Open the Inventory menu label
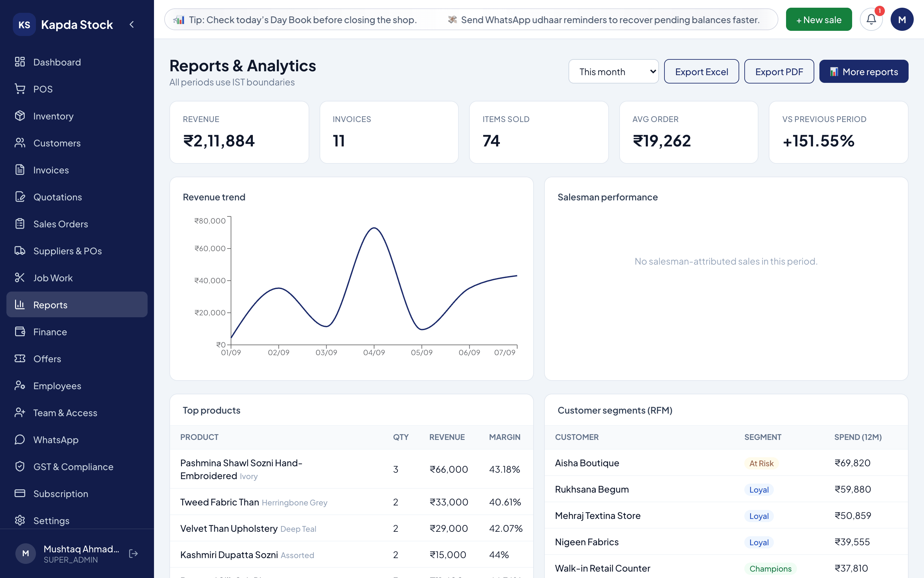Viewport: 924px width, 578px height. (54, 116)
